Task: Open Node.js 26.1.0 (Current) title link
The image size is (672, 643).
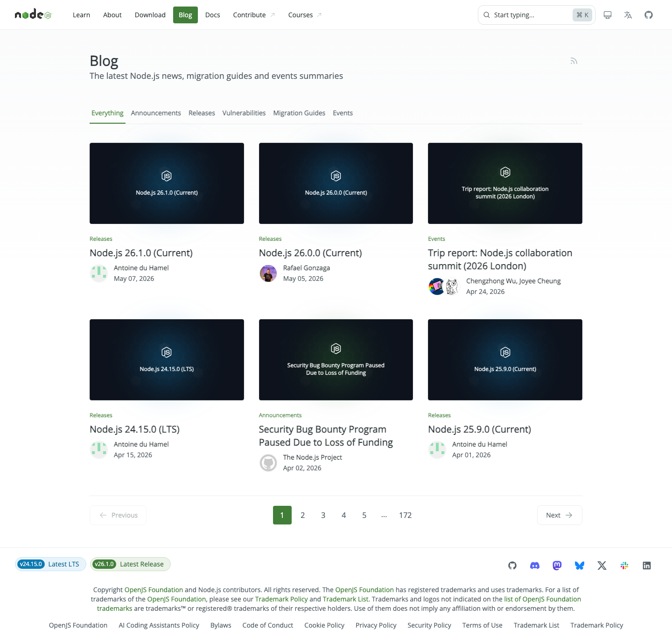Action: pos(141,253)
